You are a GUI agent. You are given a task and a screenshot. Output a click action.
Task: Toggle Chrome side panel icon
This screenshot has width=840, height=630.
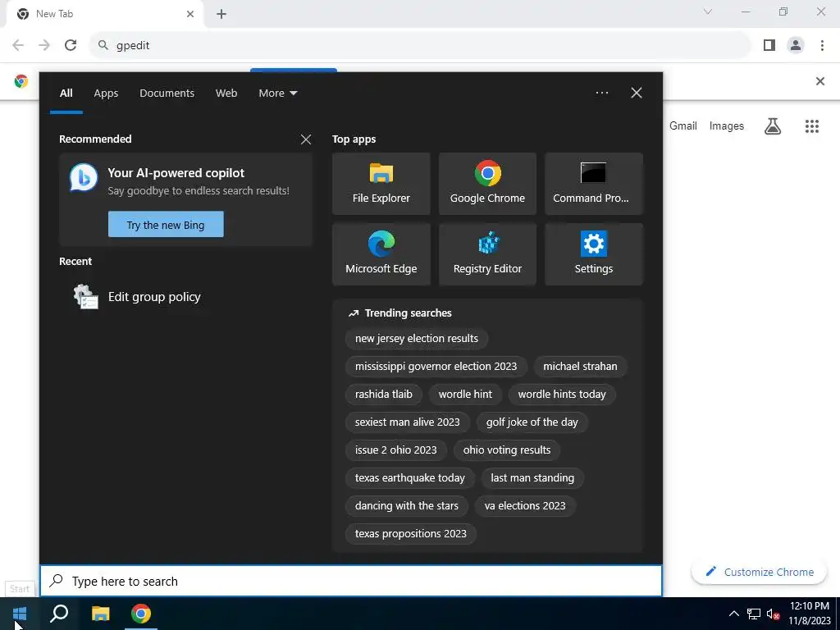tap(769, 45)
